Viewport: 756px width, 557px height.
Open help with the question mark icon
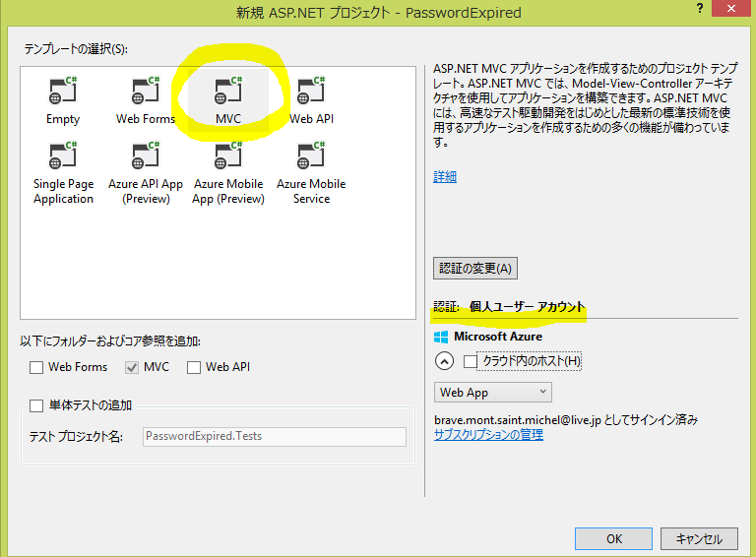click(700, 8)
